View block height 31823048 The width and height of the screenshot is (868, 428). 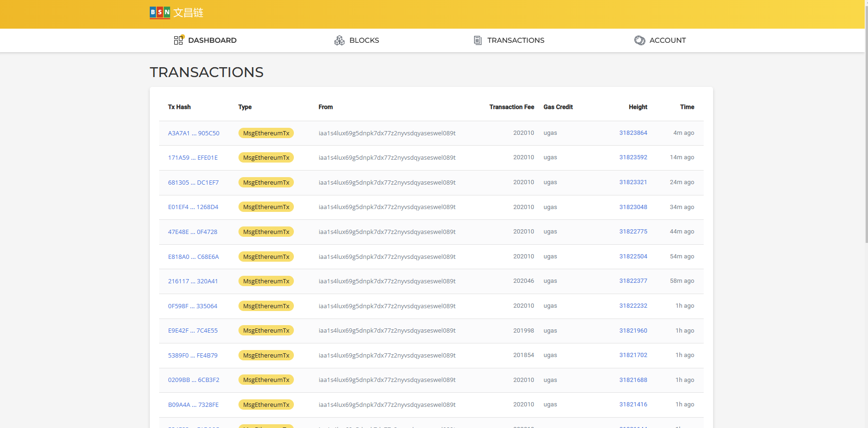pos(633,207)
